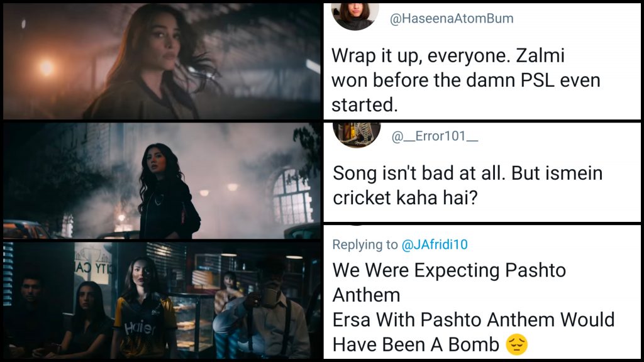Screen dimensions: 644x362
Task: Select the top video still of woman close-up
Action: 162,61
